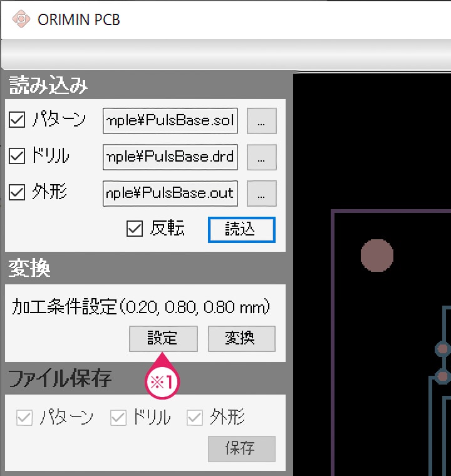Click the large pink drill hole on canvas
Viewport: 451px width, 476px height.
[377, 256]
